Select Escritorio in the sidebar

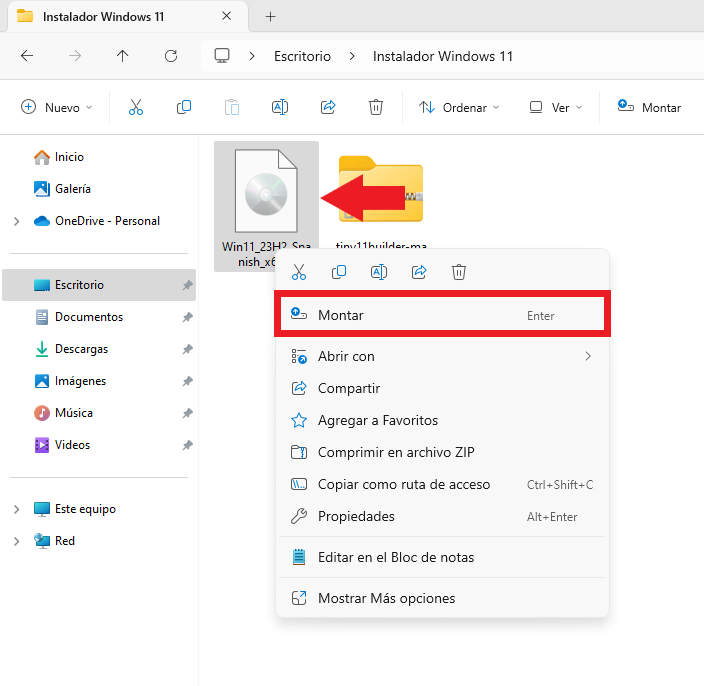(x=99, y=285)
